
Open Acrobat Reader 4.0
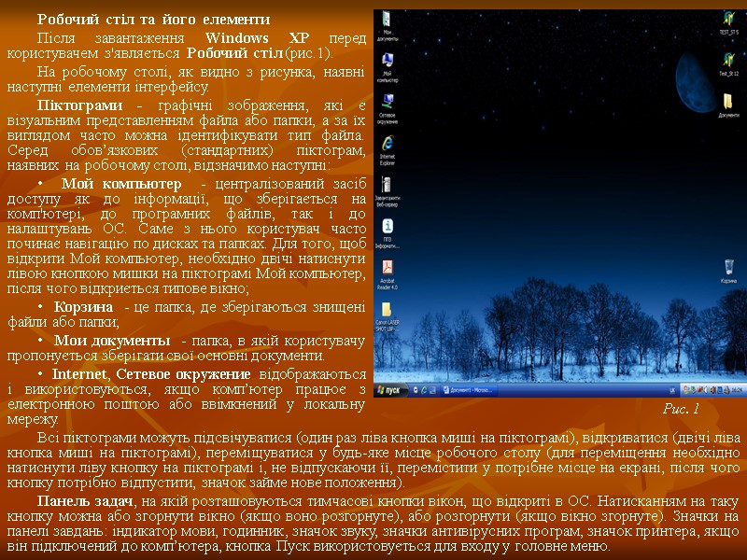click(388, 271)
